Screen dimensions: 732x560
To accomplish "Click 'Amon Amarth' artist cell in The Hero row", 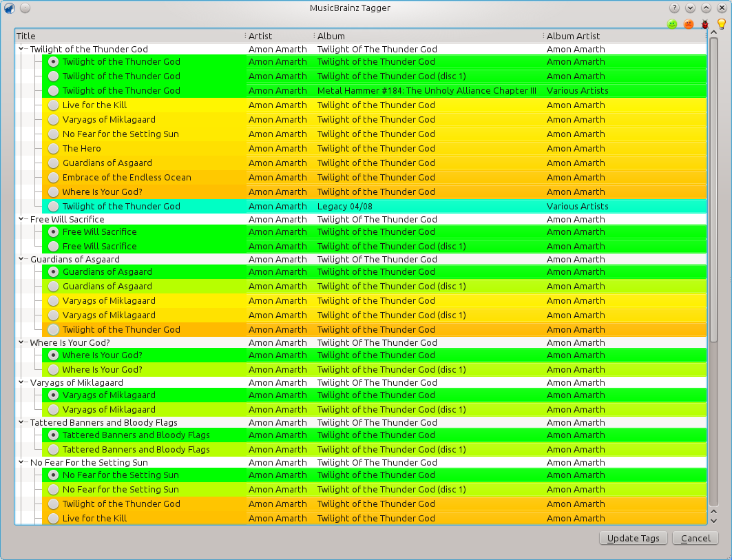I will tap(278, 149).
